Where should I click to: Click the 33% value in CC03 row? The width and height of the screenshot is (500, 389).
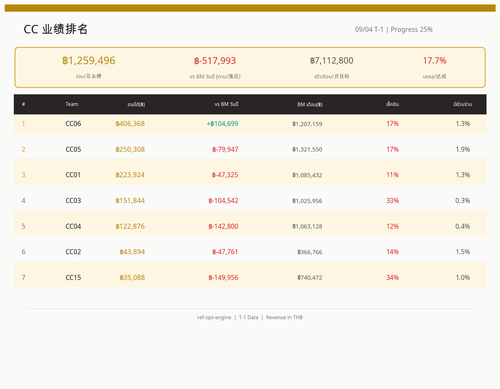pos(393,201)
